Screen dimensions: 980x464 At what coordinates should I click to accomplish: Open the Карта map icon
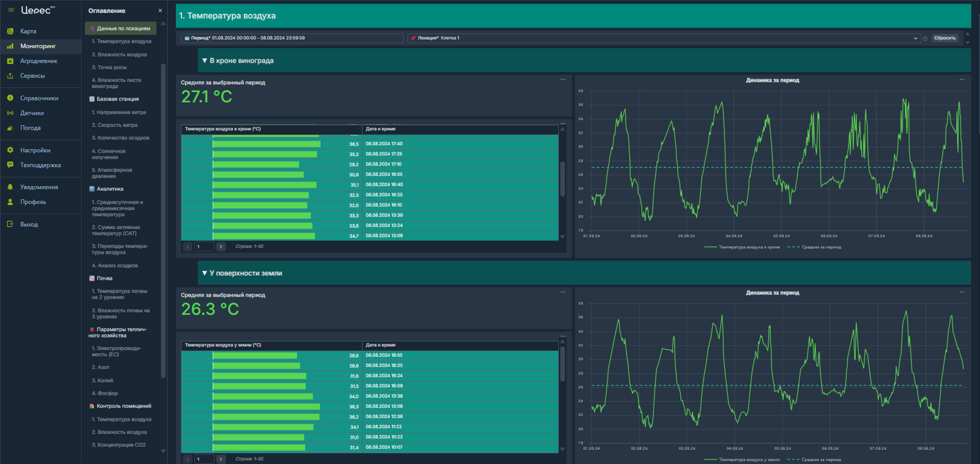point(10,31)
